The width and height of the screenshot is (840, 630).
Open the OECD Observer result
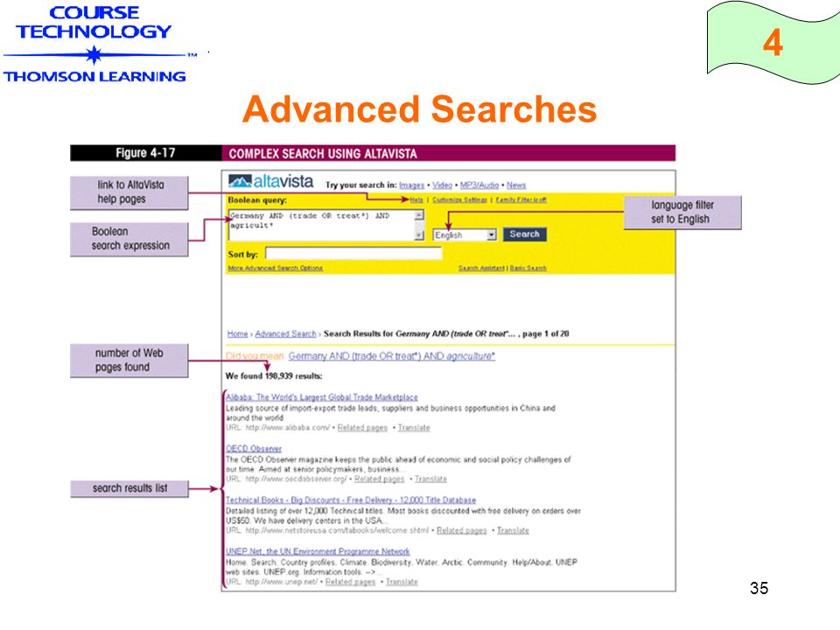tap(254, 449)
